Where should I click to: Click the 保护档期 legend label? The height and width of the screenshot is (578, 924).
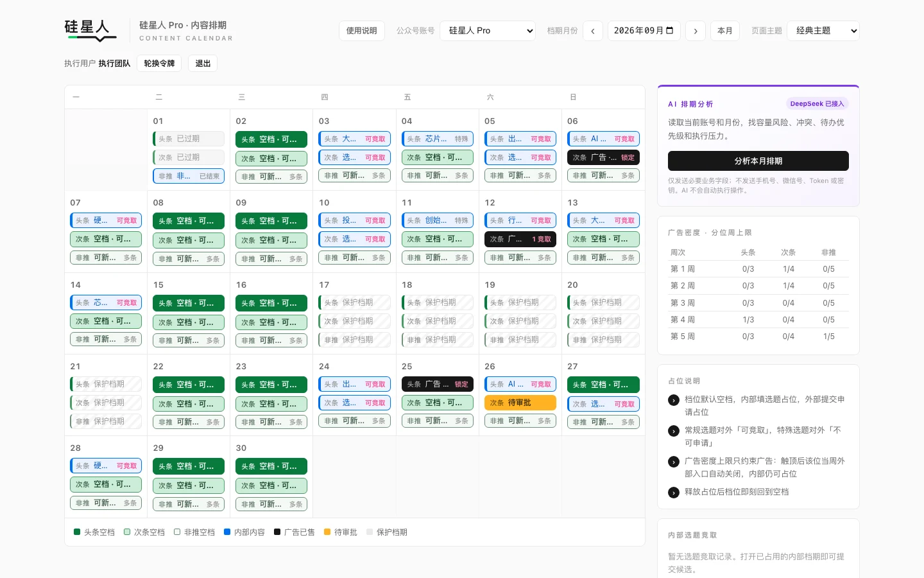392,532
